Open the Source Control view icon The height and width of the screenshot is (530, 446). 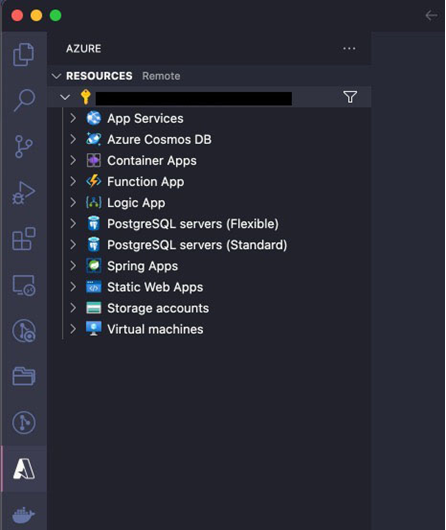pos(24,146)
